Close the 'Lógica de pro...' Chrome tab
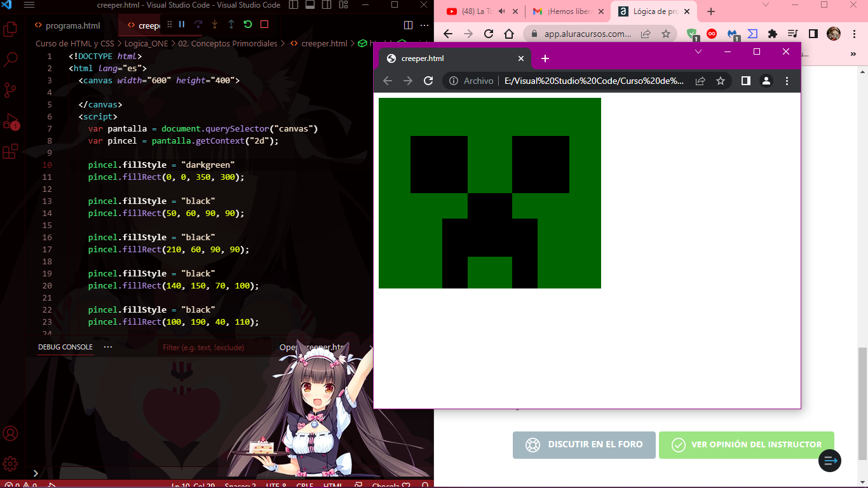868x488 pixels. click(x=687, y=11)
